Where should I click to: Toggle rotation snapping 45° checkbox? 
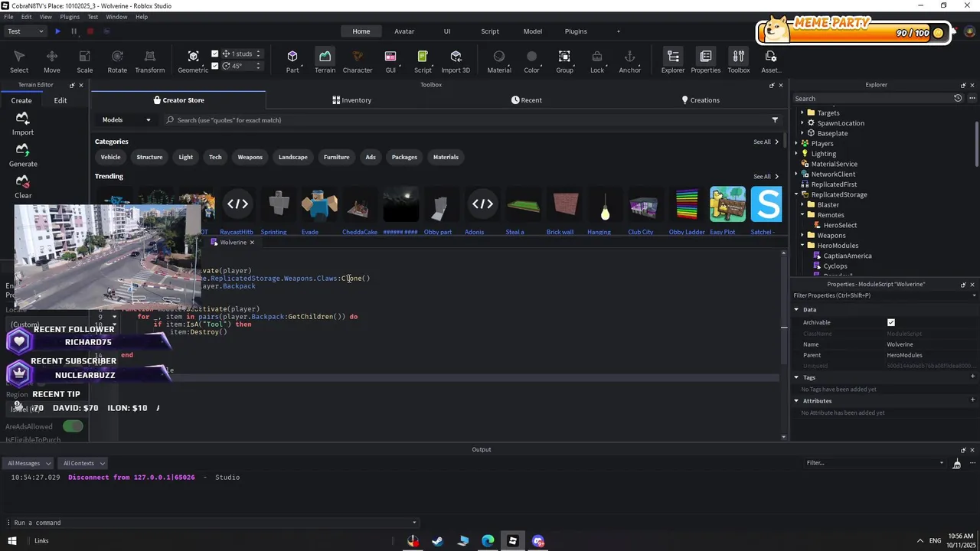(215, 66)
